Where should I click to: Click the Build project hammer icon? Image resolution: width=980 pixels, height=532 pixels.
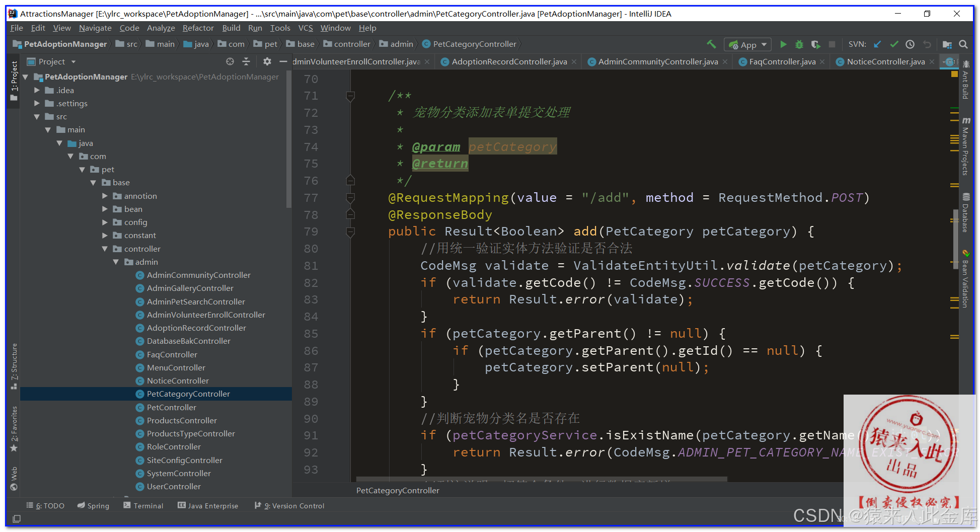coord(711,44)
